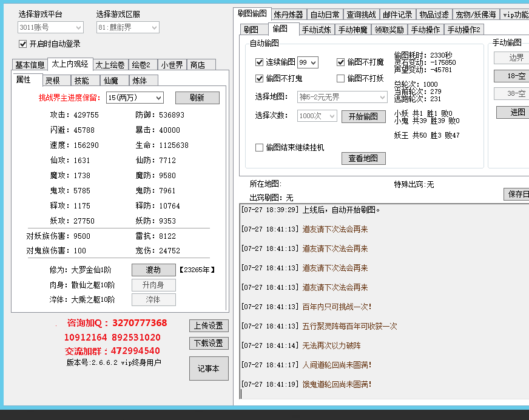Click the 边界 manual steal button
This screenshot has height=420, width=529.
tap(512, 58)
